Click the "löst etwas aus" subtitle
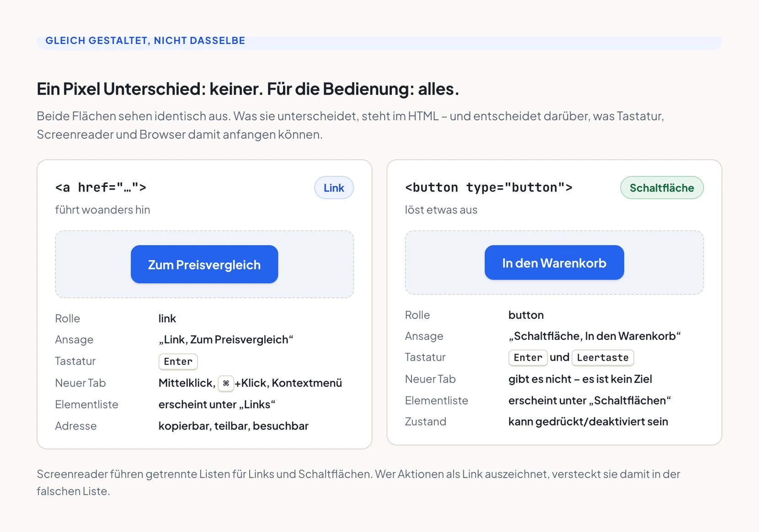This screenshot has height=532, width=759. tap(441, 210)
